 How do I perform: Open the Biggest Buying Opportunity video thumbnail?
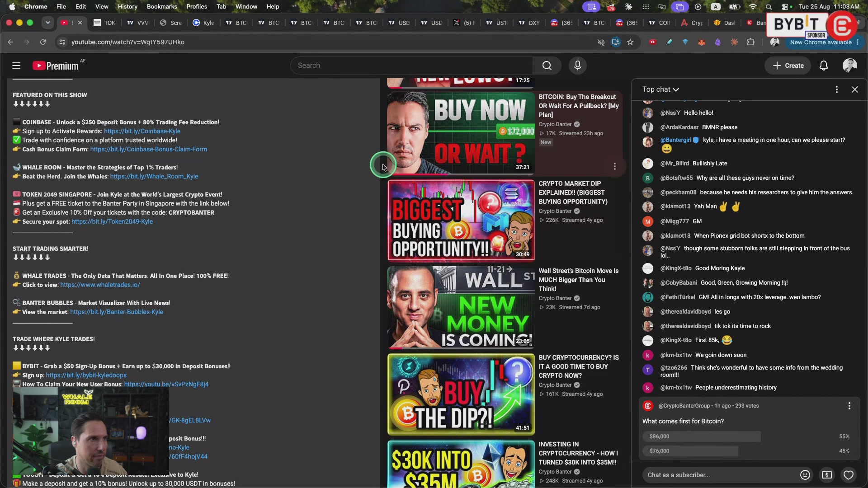pos(461,221)
